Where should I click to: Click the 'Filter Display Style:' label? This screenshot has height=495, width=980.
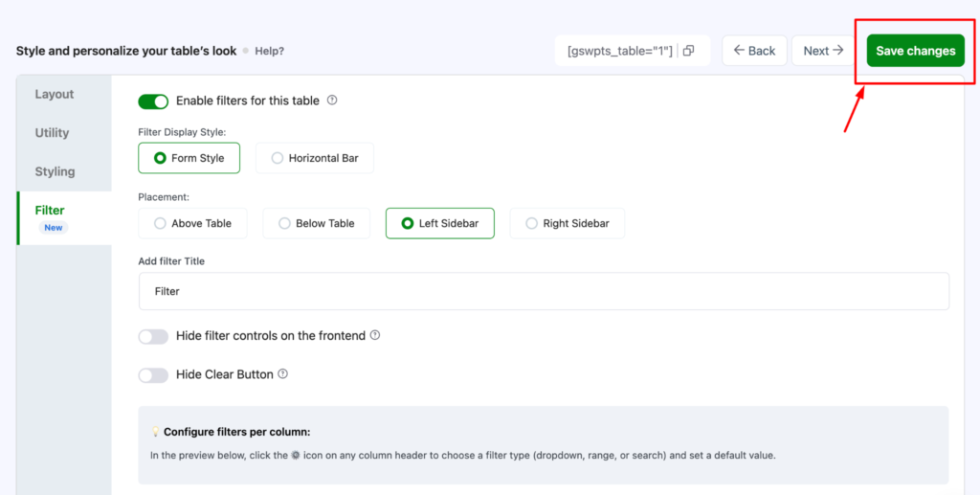click(x=182, y=132)
